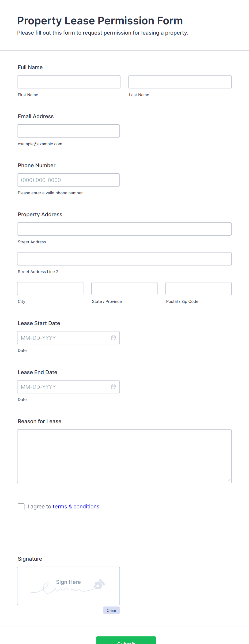249x644 pixels.
Task: Click the Sign Here signature pad
Action: pos(69,586)
